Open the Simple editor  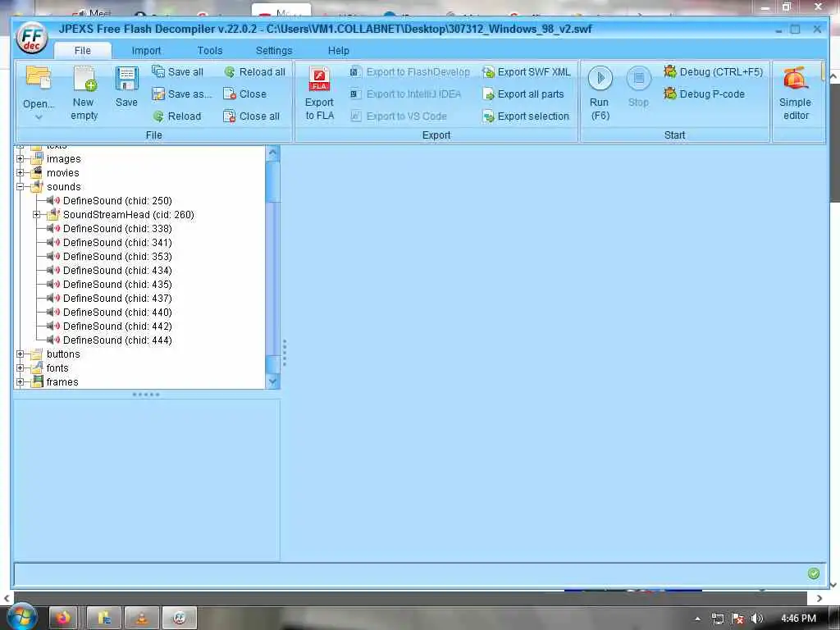click(x=796, y=94)
